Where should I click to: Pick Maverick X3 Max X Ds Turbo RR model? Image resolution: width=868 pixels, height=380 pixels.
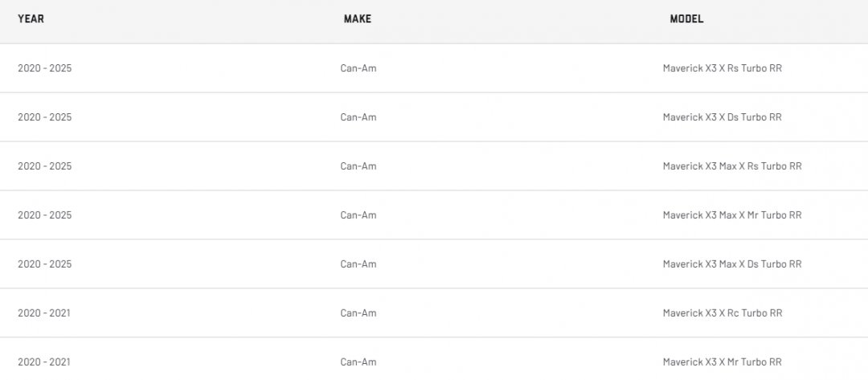[731, 264]
